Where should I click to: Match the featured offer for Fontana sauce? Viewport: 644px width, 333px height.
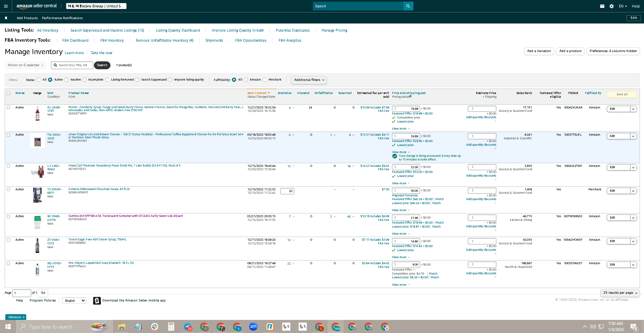point(439,199)
